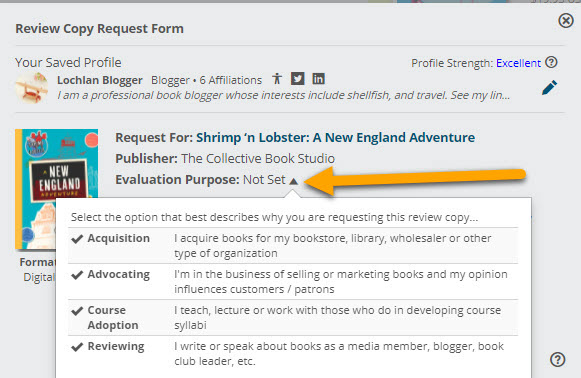Open the Twitter profile icon
This screenshot has height=378, width=581.
click(298, 79)
